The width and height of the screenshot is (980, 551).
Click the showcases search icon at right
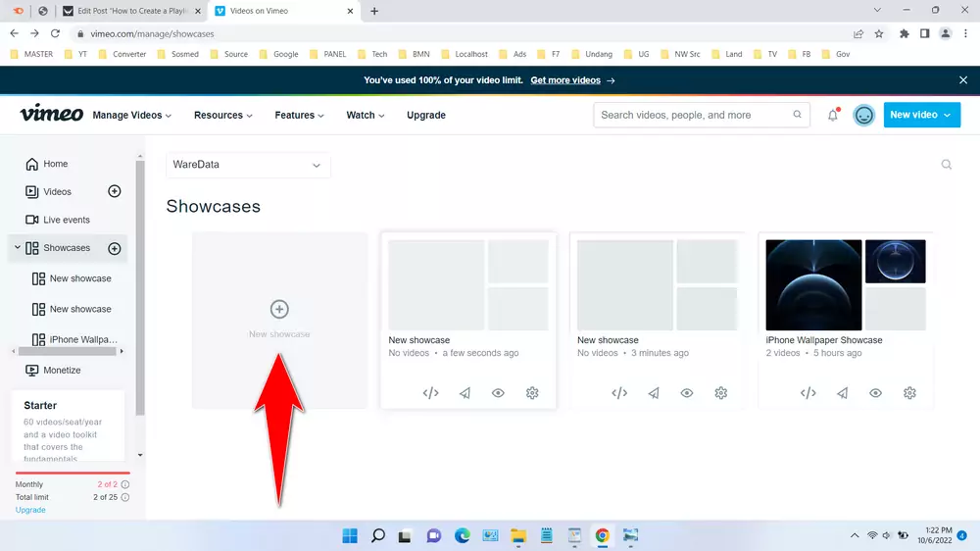[947, 165]
